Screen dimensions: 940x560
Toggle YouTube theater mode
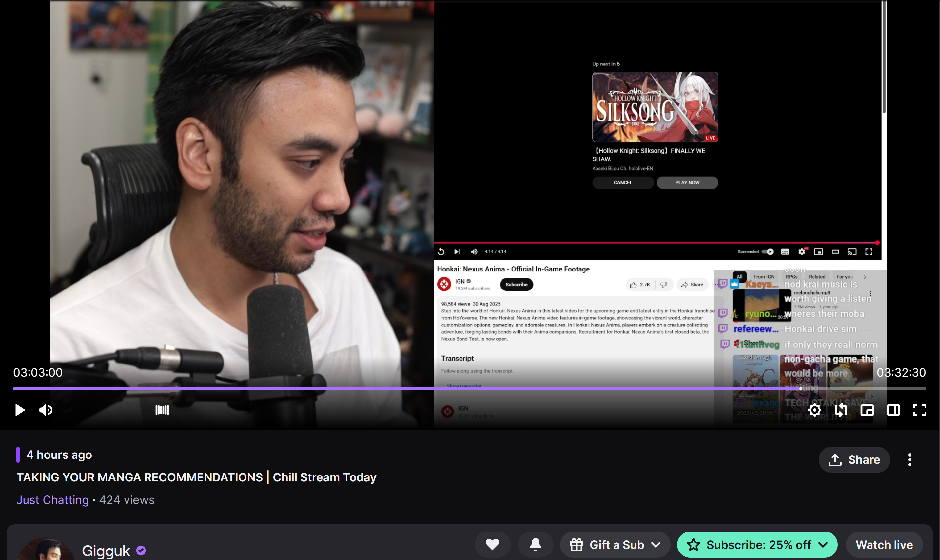[835, 251]
